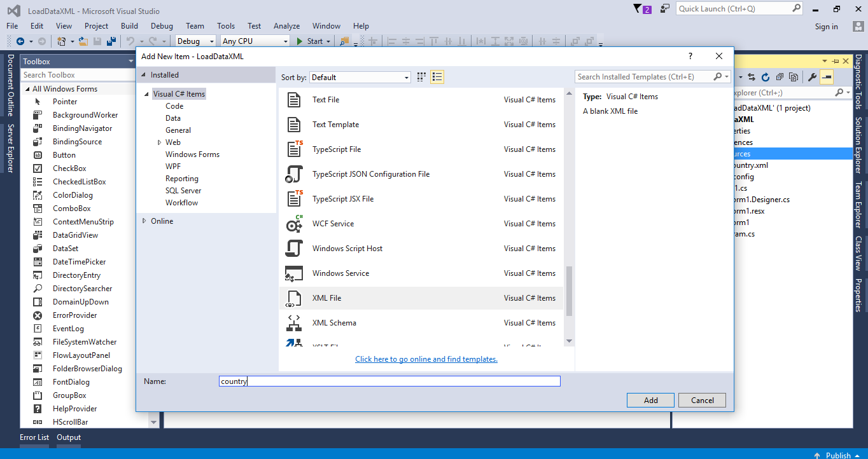Select TypeScript JSON Configuration File icon
This screenshot has height=459, width=868.
coord(294,174)
